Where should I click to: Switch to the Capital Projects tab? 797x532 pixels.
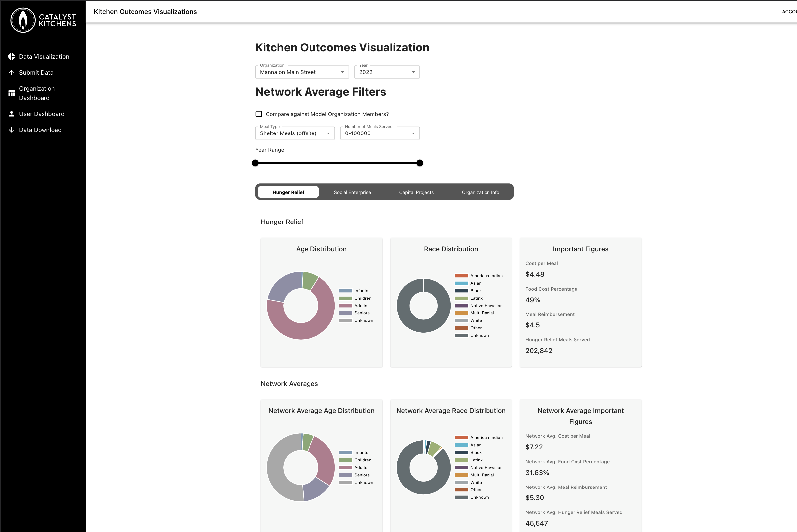point(416,192)
